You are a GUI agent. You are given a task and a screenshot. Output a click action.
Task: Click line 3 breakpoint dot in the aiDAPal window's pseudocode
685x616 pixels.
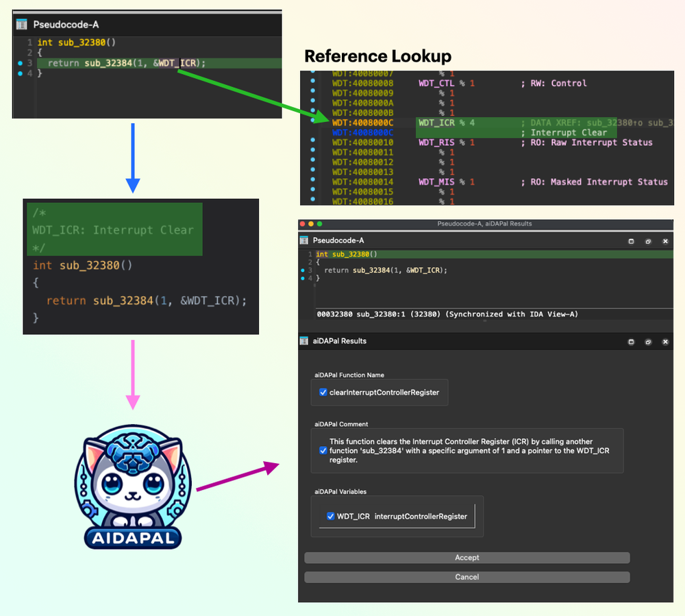point(303,271)
